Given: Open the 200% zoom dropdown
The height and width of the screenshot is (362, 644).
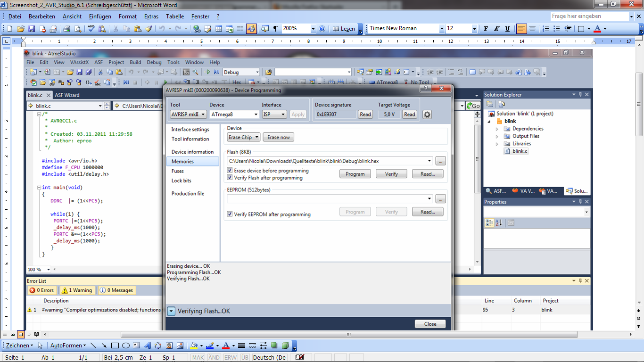Looking at the screenshot, I should tap(313, 29).
